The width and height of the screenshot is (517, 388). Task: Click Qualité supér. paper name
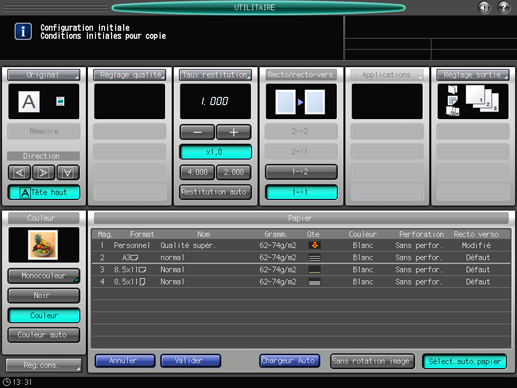(188, 245)
